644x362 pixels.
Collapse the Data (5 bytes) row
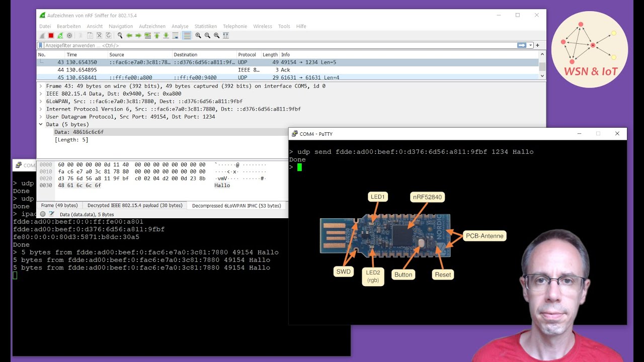pos(41,124)
